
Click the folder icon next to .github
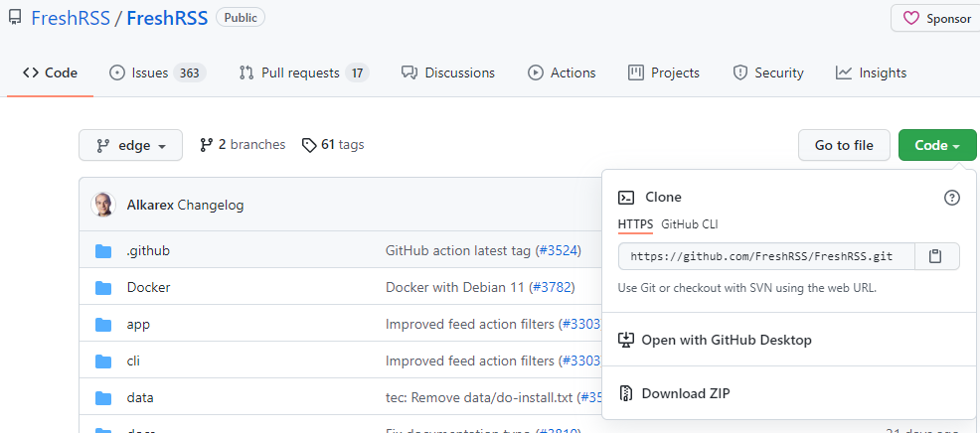(103, 251)
